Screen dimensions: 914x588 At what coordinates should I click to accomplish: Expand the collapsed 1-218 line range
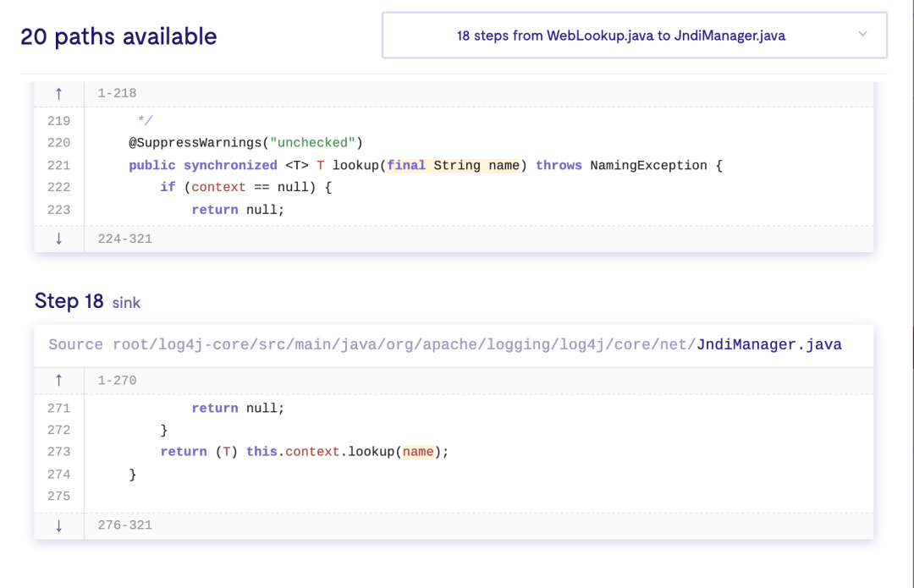point(117,93)
